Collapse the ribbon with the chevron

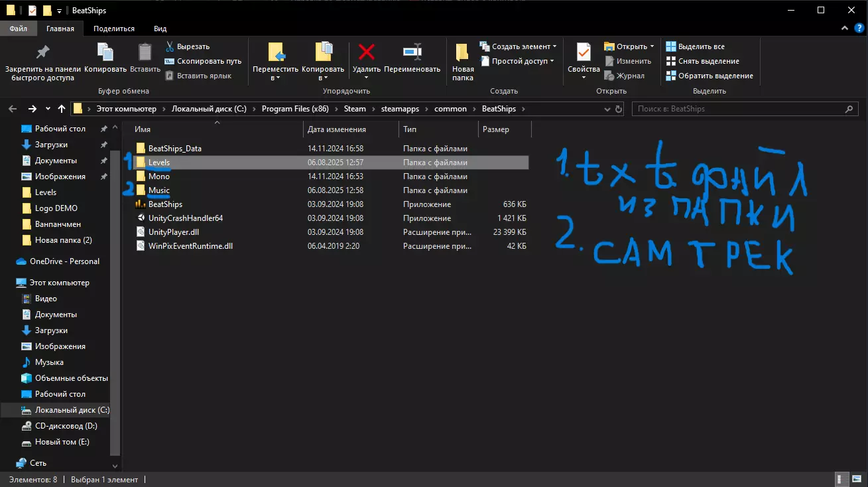844,29
